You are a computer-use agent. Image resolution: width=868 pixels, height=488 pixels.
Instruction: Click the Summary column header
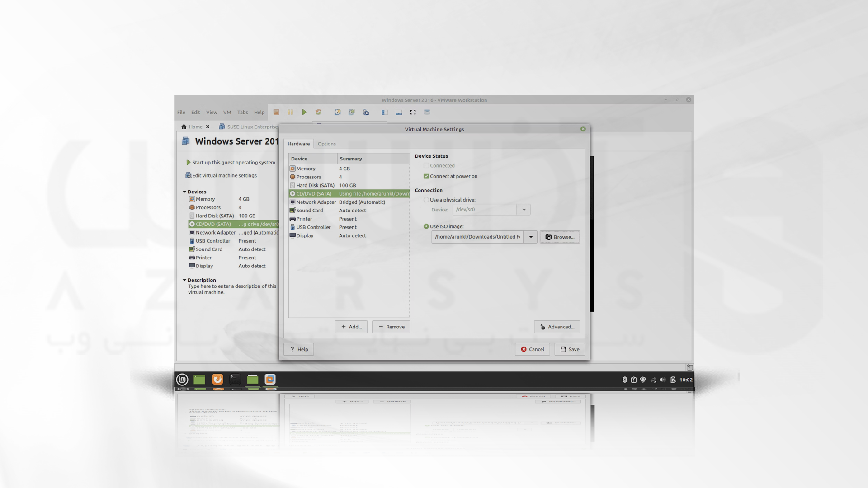(x=373, y=159)
